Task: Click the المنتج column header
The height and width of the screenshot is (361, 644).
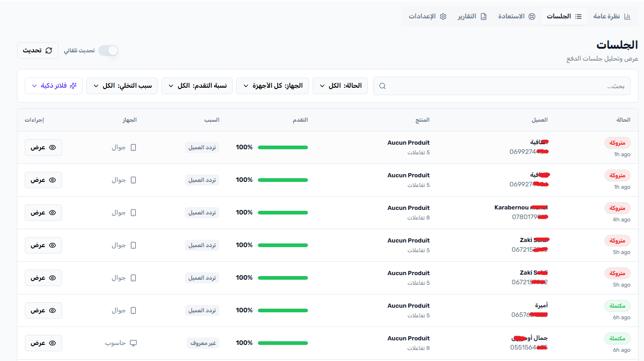Action: (422, 120)
